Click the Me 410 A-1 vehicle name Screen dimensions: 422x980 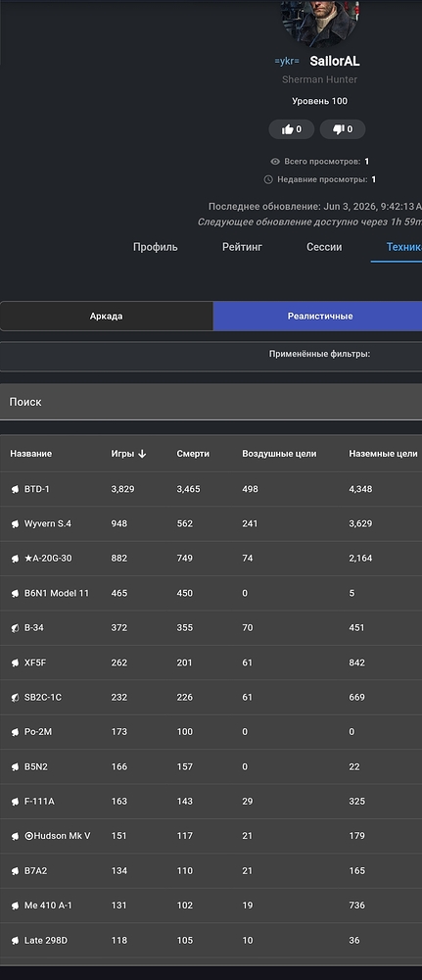[48, 905]
